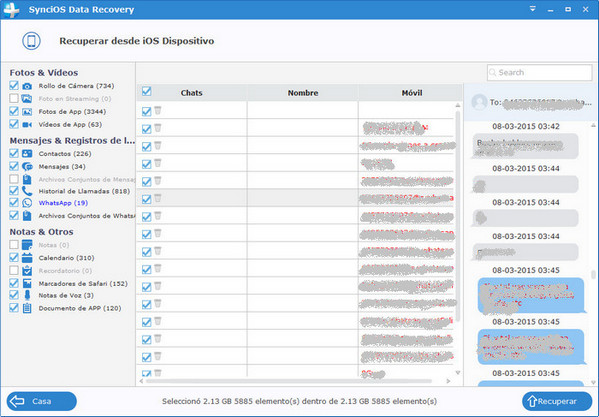Viewport: 599px width, 417px height.
Task: Select Historial de Llamadas (818) category
Action: tap(84, 191)
